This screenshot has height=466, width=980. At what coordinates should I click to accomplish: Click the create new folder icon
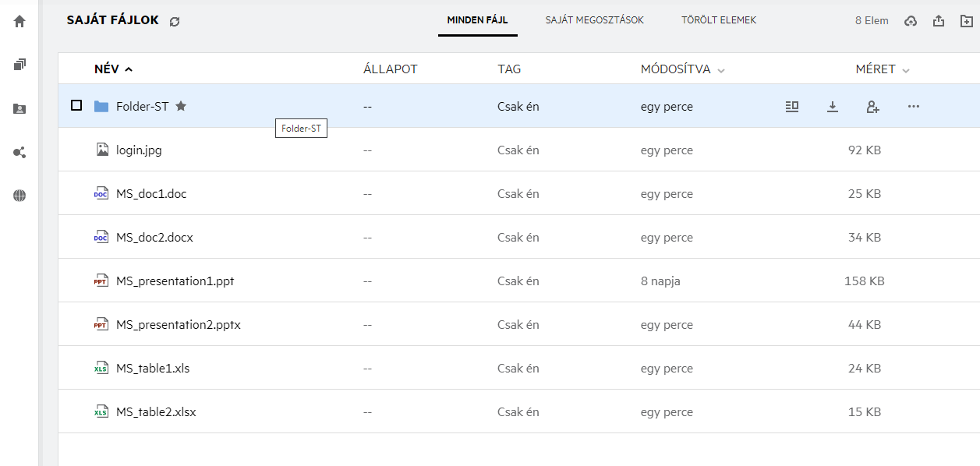point(967,21)
